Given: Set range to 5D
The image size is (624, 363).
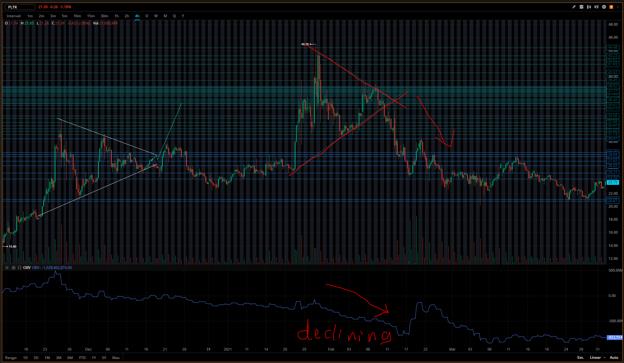Looking at the screenshot, I should (36, 358).
